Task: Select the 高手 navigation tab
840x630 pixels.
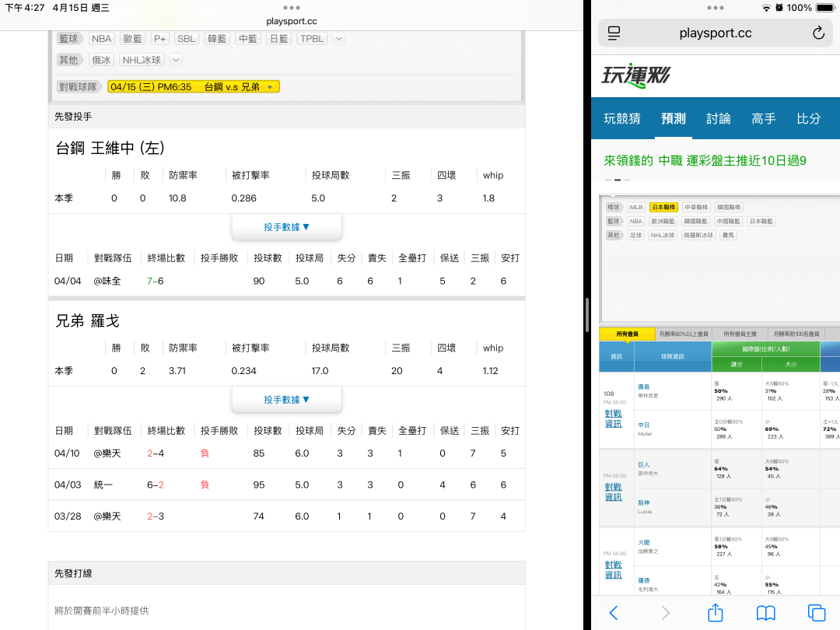Action: 763,118
